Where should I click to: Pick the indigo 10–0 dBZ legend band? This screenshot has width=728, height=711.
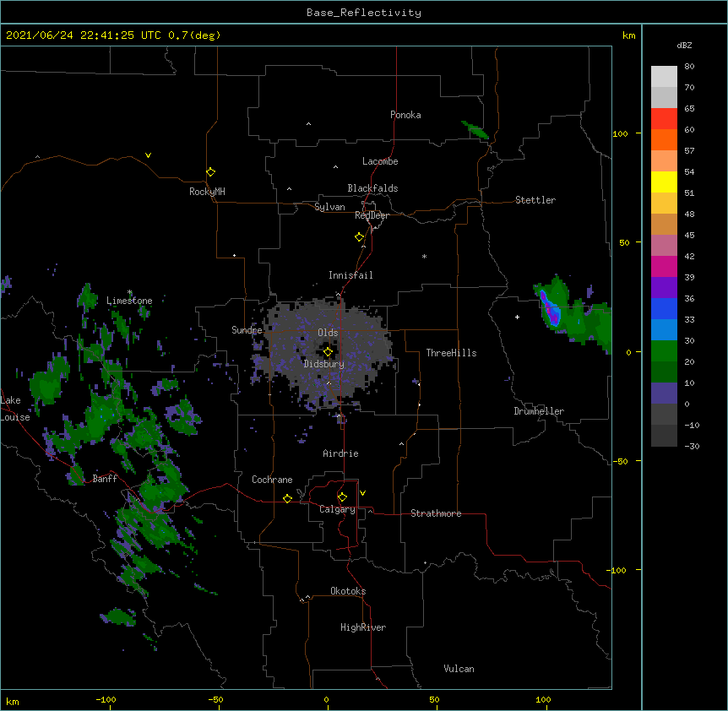pyautogui.click(x=664, y=393)
